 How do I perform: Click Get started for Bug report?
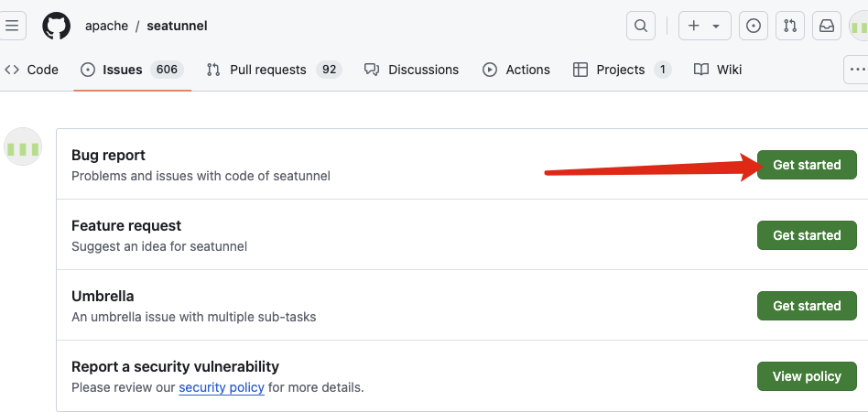point(807,165)
